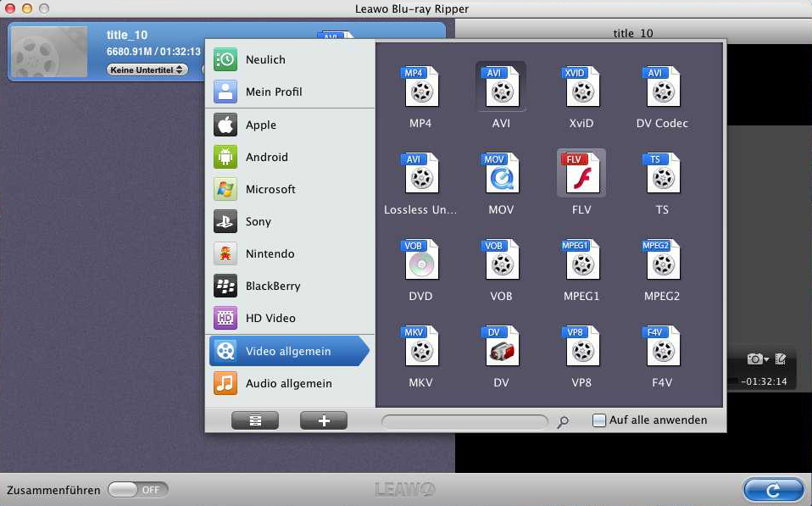Click the profile search field
812x506 pixels.
464,421
